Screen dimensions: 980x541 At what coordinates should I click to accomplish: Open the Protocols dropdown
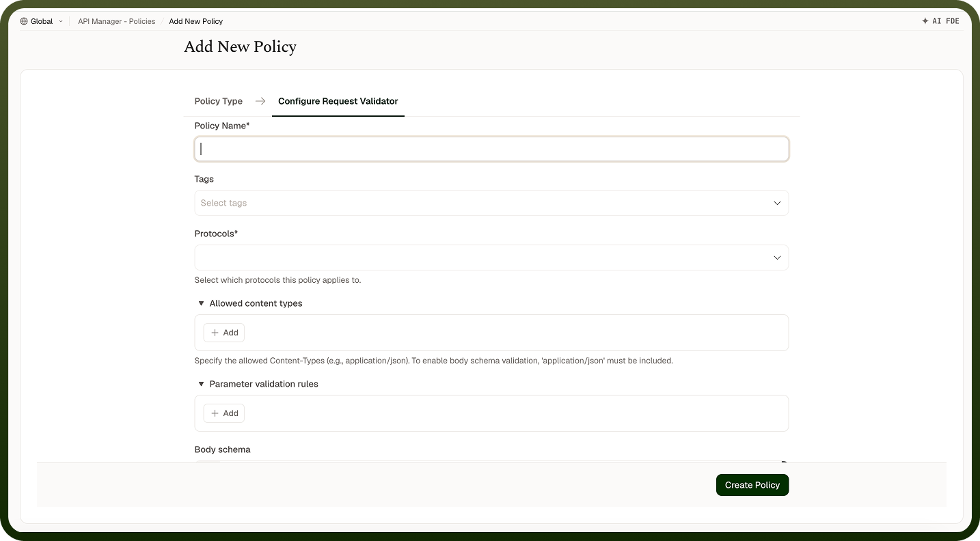[491, 258]
